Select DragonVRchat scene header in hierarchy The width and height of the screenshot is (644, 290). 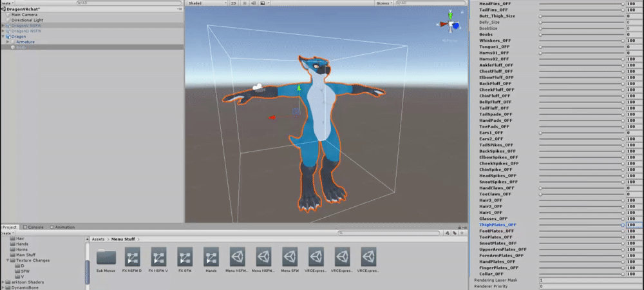click(x=23, y=8)
